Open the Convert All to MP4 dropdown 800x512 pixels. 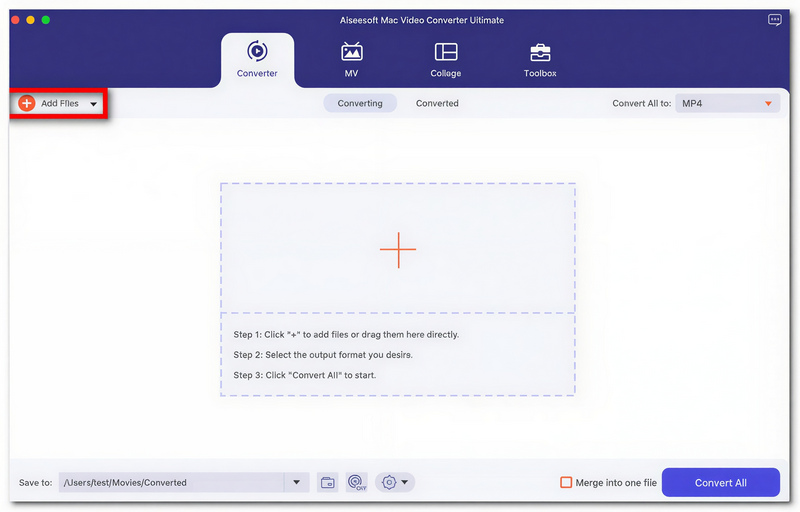[728, 104]
